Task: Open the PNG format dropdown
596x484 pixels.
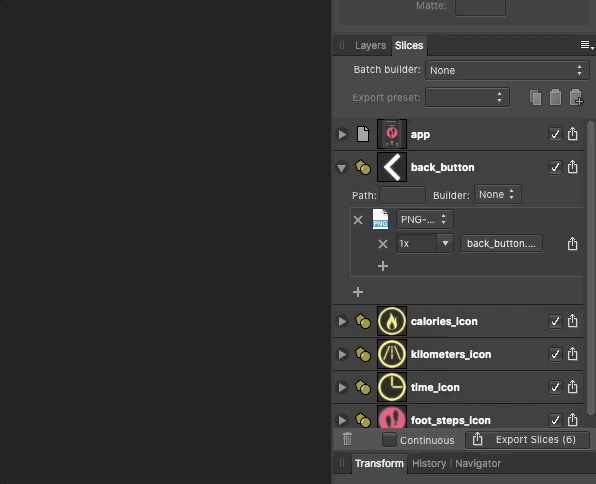Action: (425, 219)
